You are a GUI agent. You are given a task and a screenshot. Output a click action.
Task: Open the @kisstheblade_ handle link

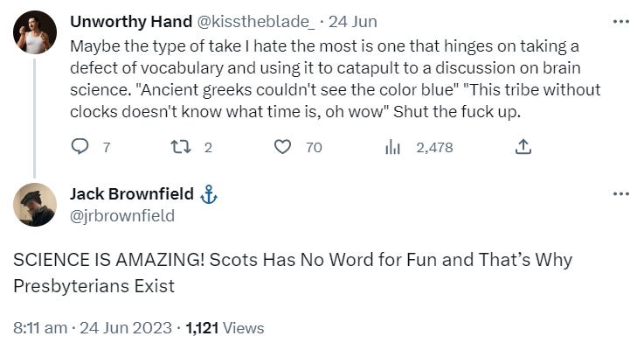pos(256,21)
